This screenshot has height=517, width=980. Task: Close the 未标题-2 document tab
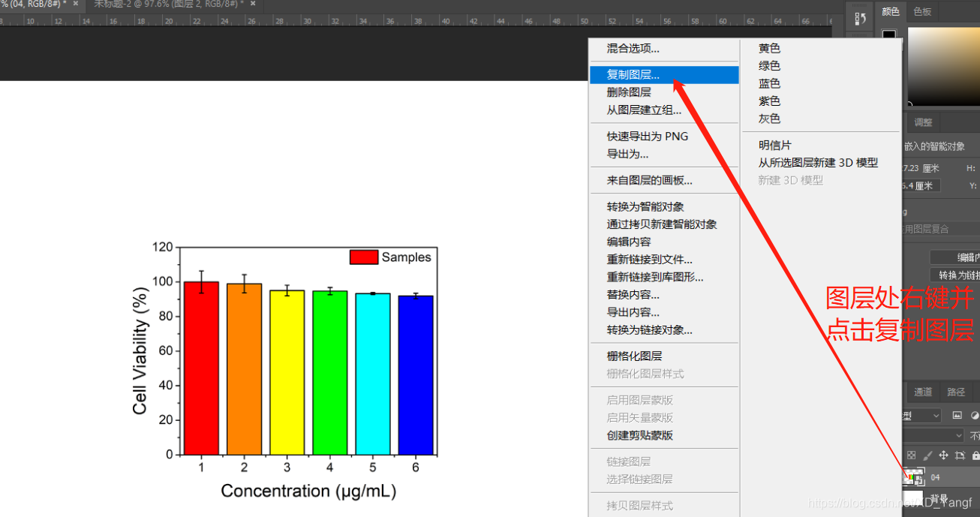pos(253,4)
